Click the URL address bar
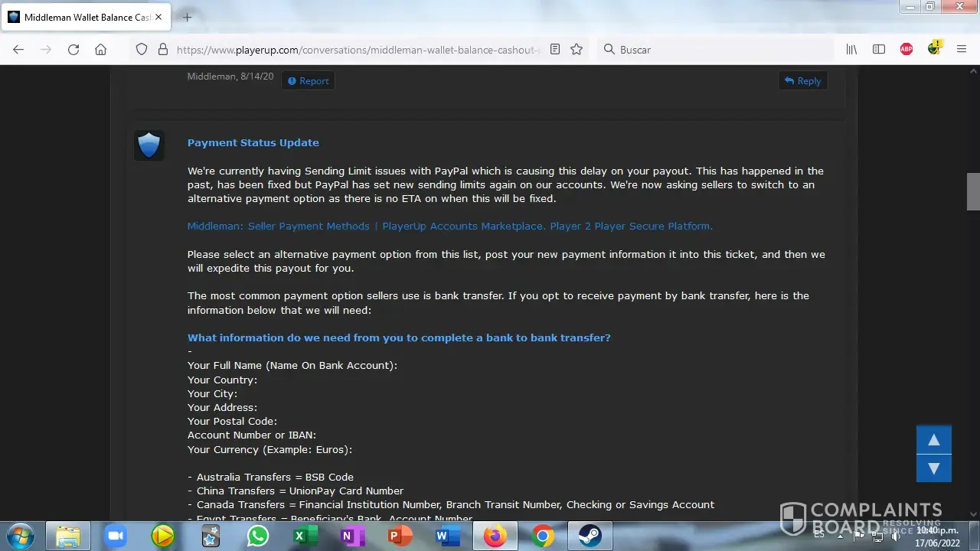The height and width of the screenshot is (551, 980). (358, 50)
